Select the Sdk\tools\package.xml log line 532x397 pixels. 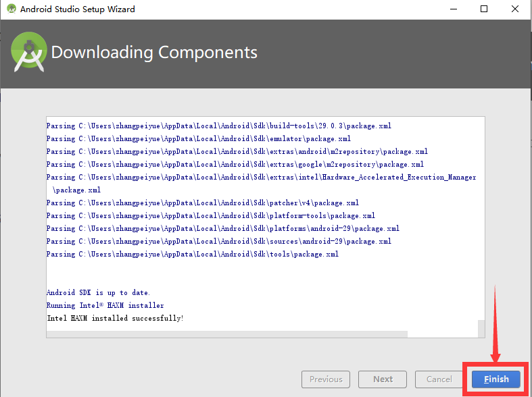click(193, 254)
